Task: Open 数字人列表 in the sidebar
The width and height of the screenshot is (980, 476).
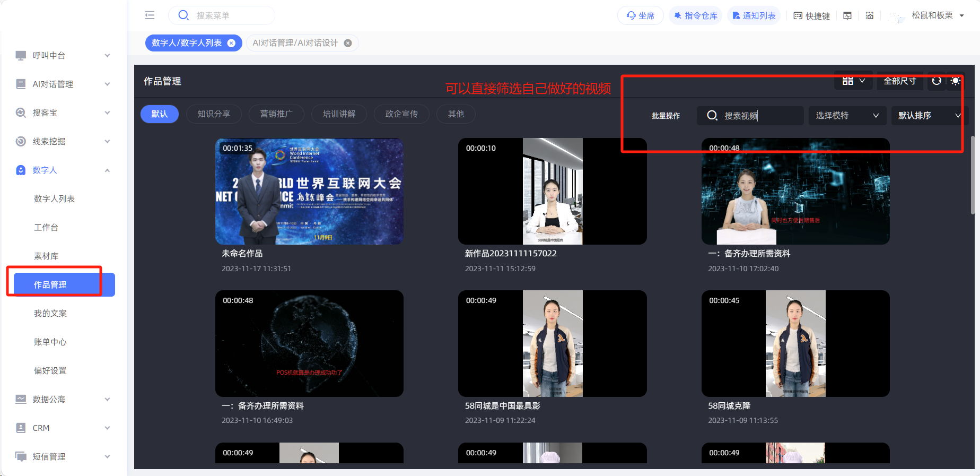Action: click(x=54, y=198)
